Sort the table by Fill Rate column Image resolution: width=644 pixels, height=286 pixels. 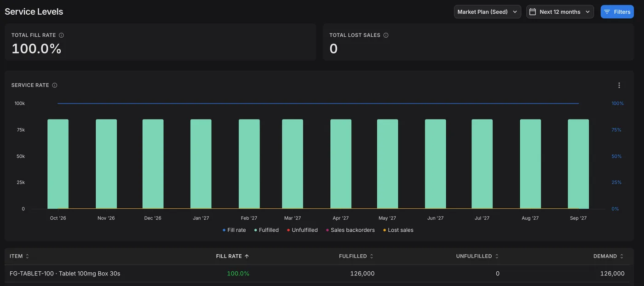[x=232, y=256]
